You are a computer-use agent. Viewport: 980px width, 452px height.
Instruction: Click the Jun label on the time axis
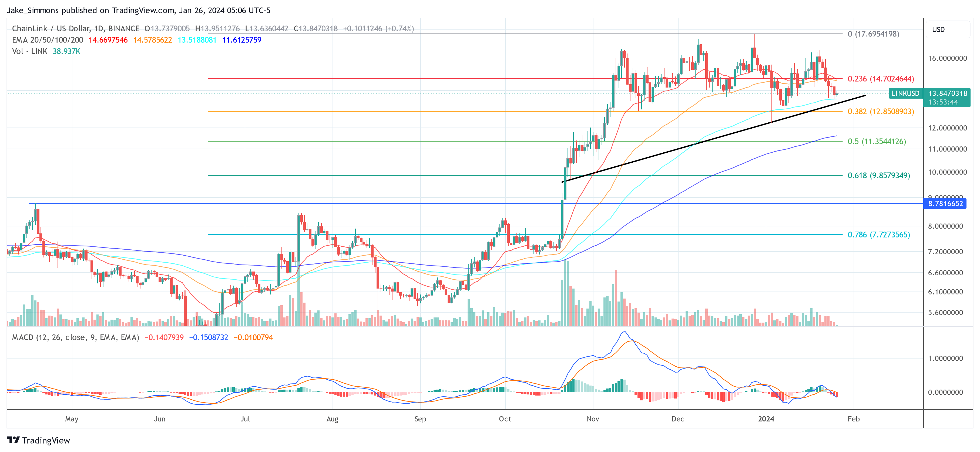coord(160,419)
